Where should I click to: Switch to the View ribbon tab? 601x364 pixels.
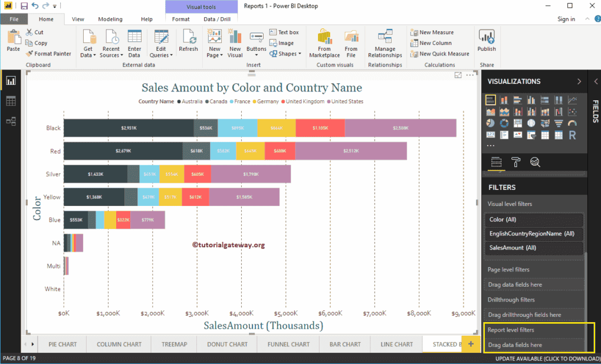click(x=77, y=19)
